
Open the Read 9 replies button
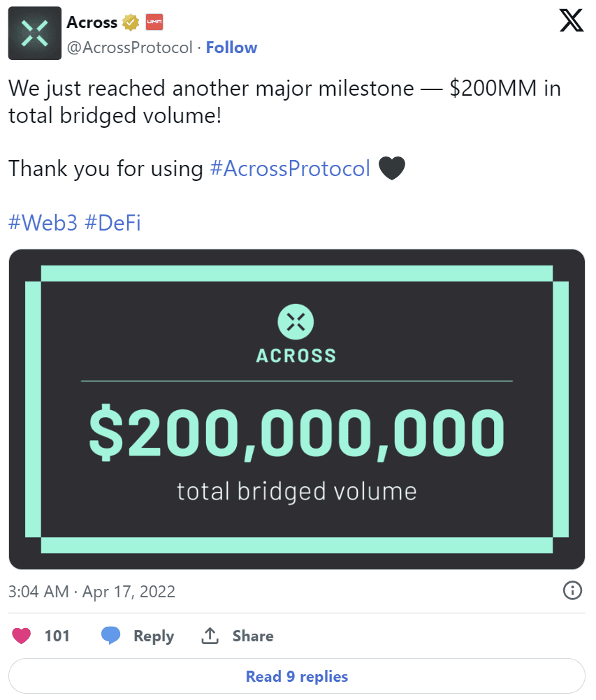coord(297,676)
